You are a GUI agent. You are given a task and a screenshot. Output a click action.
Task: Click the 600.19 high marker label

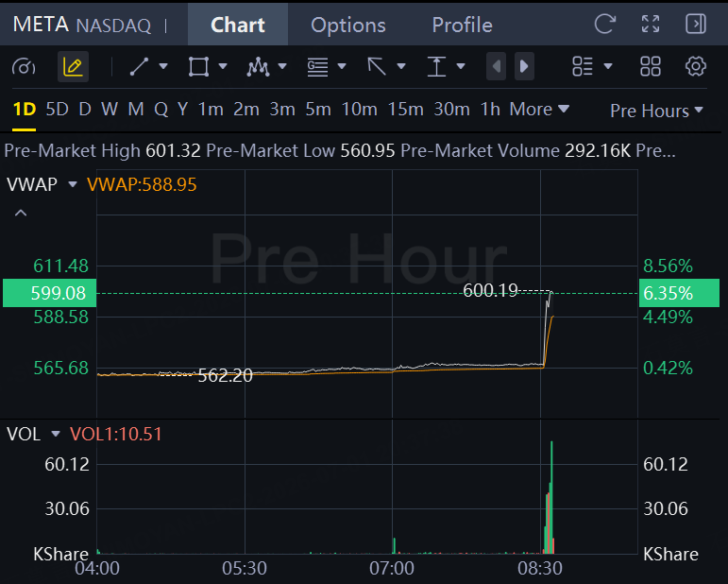click(490, 290)
